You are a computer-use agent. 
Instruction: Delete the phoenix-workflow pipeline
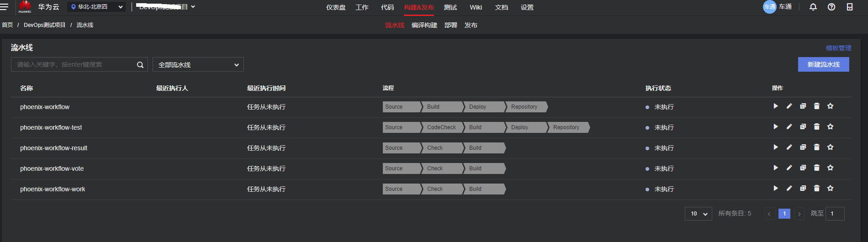click(x=816, y=106)
